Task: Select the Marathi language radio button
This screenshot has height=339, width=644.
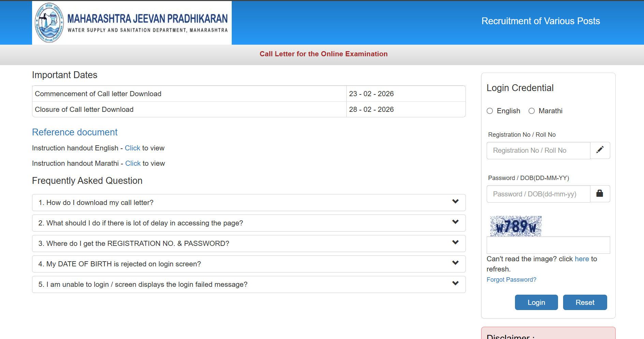Action: click(531, 111)
